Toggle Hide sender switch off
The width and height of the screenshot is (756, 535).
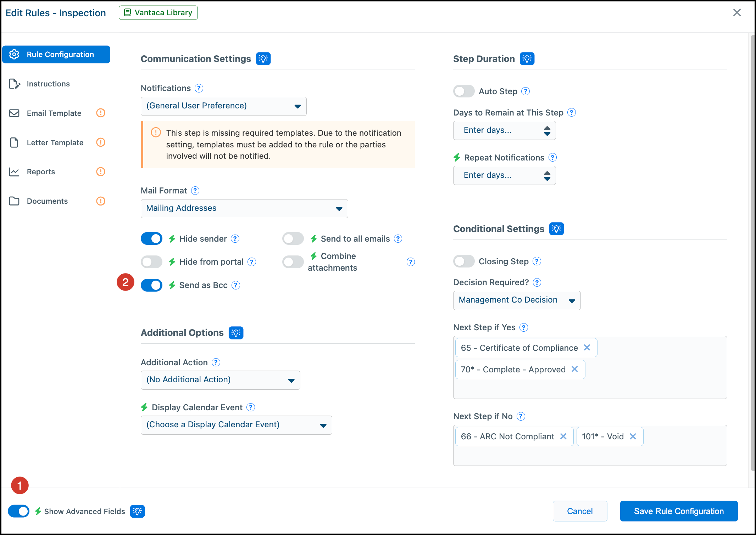pos(152,239)
